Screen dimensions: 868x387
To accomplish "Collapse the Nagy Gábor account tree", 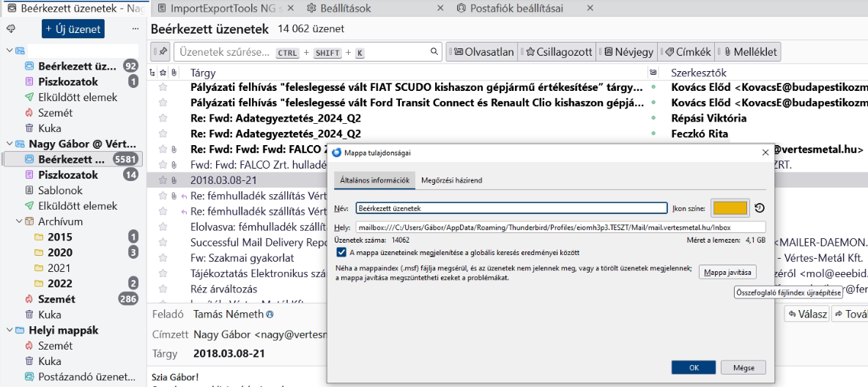I will 10,144.
